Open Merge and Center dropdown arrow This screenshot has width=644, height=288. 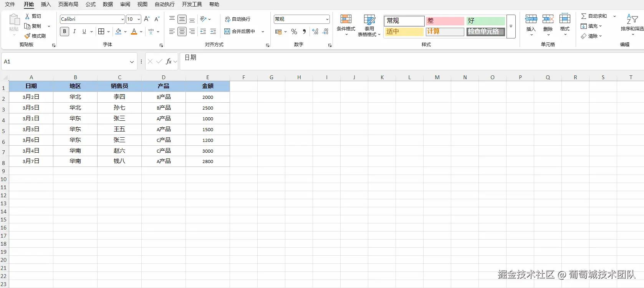(x=263, y=32)
